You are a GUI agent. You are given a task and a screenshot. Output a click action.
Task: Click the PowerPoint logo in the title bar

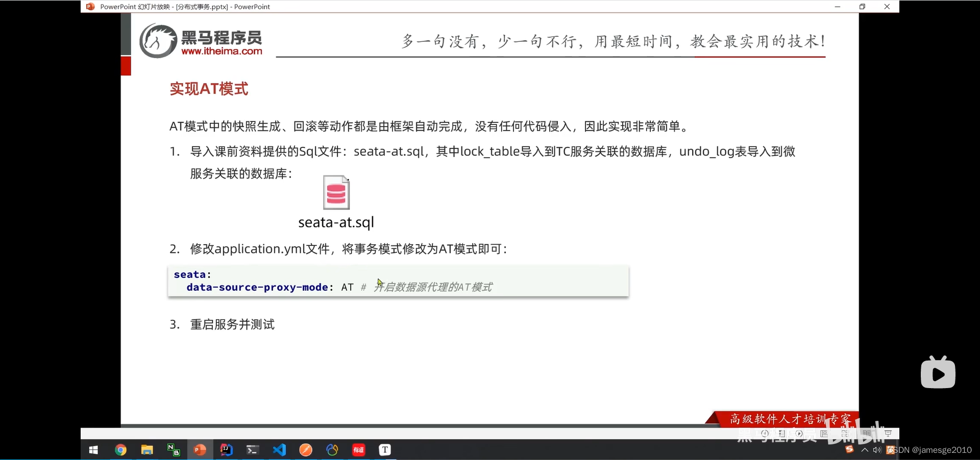[90, 7]
